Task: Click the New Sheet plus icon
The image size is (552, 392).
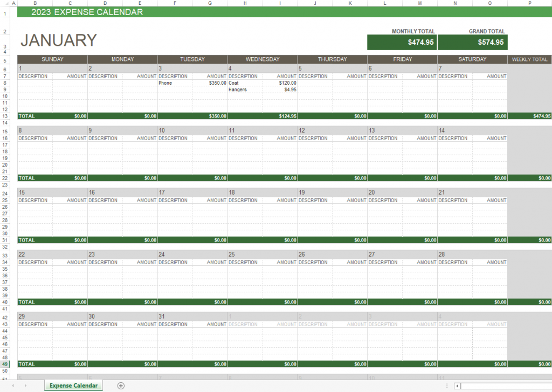Action: [x=121, y=386]
